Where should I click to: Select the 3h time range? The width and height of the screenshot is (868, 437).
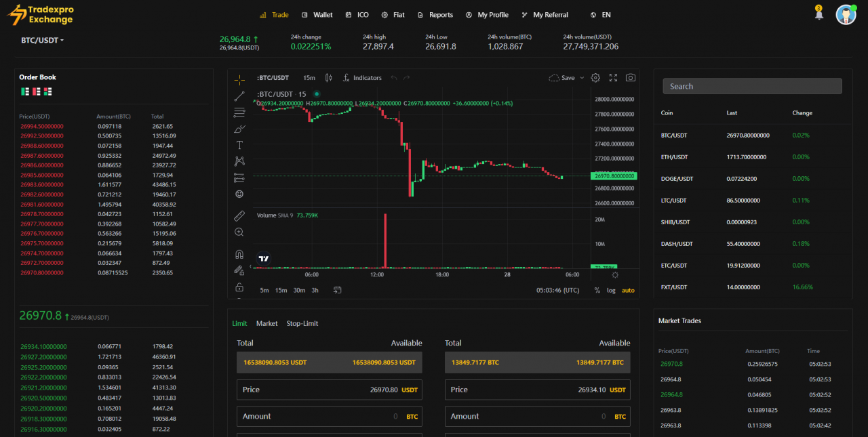pyautogui.click(x=315, y=290)
